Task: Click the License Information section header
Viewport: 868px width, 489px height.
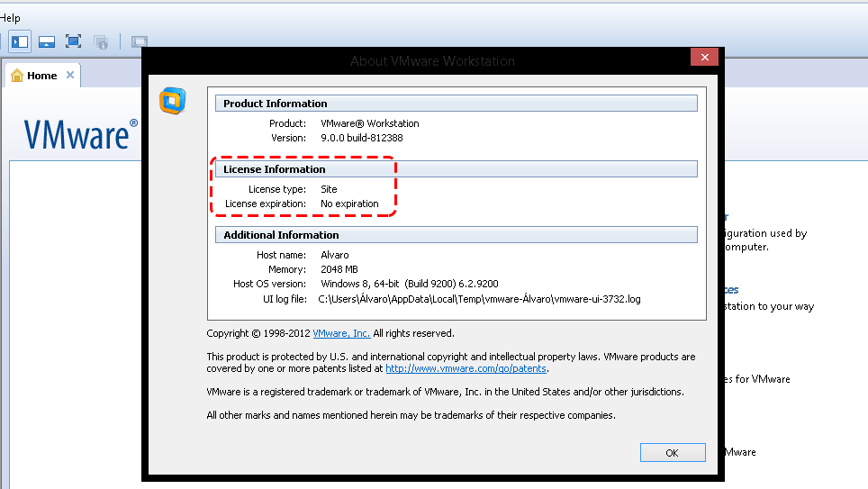Action: (x=457, y=169)
